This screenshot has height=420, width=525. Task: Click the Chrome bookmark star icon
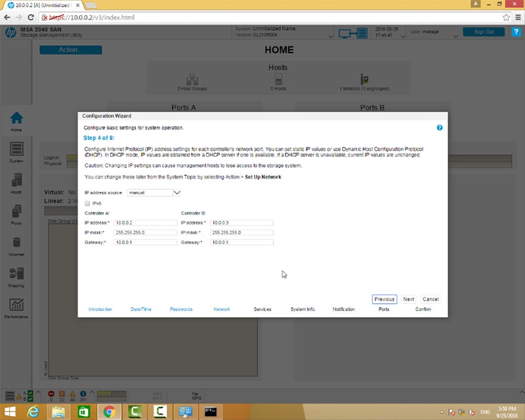coord(506,17)
